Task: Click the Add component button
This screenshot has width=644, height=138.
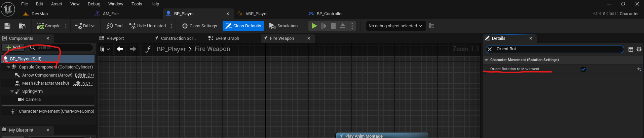Action: point(13,48)
